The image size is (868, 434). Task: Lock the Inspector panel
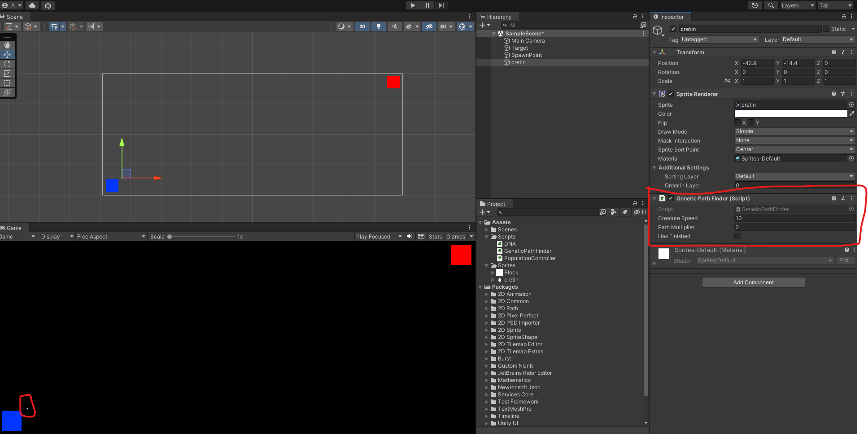click(x=844, y=17)
